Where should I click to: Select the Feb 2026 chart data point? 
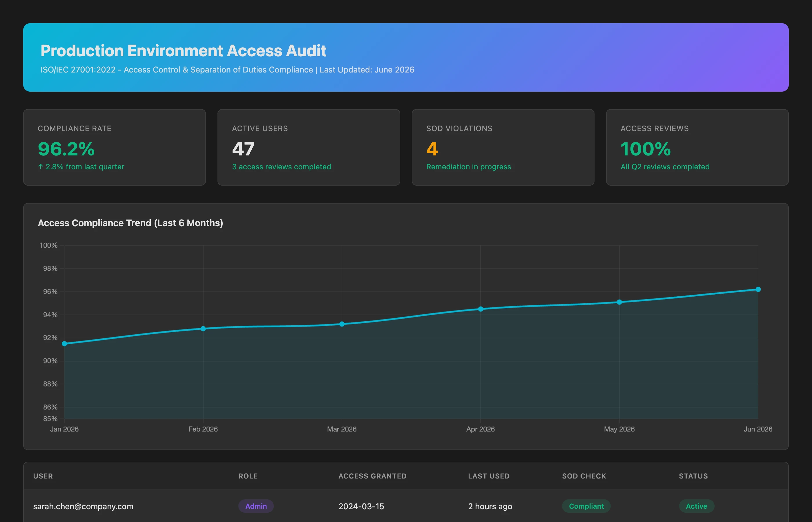click(x=203, y=329)
